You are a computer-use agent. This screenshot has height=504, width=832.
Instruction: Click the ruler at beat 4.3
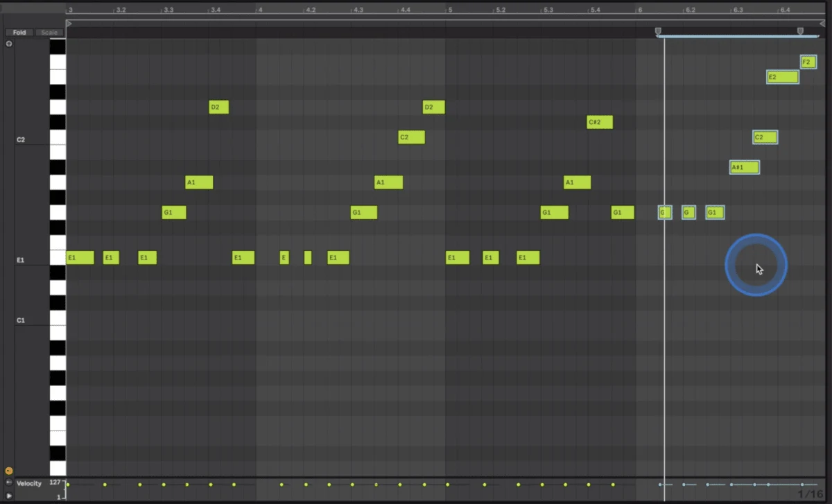[x=358, y=10]
